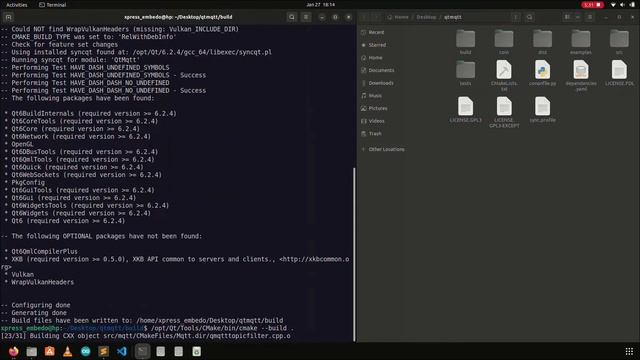Image resolution: width=640 pixels, height=360 pixels.
Task: Go forward in Files window
Action: 377,17
